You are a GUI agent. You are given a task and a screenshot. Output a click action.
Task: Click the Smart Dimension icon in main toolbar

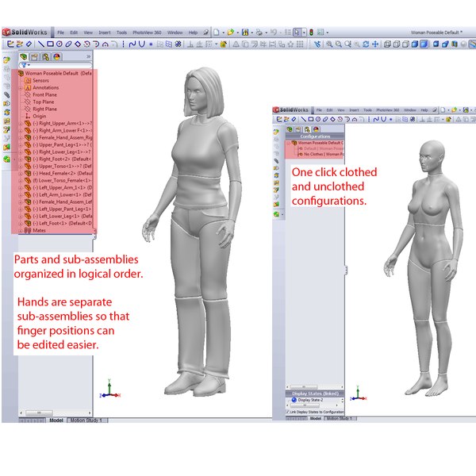click(x=29, y=44)
